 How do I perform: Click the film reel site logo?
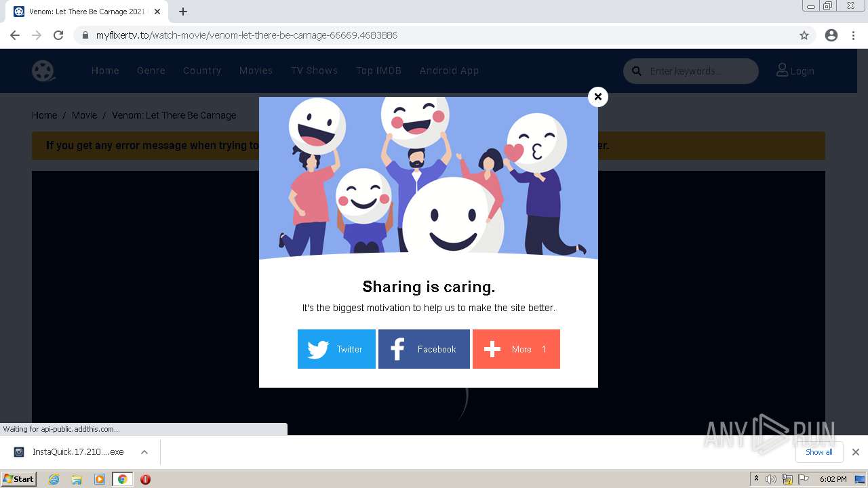click(x=43, y=70)
